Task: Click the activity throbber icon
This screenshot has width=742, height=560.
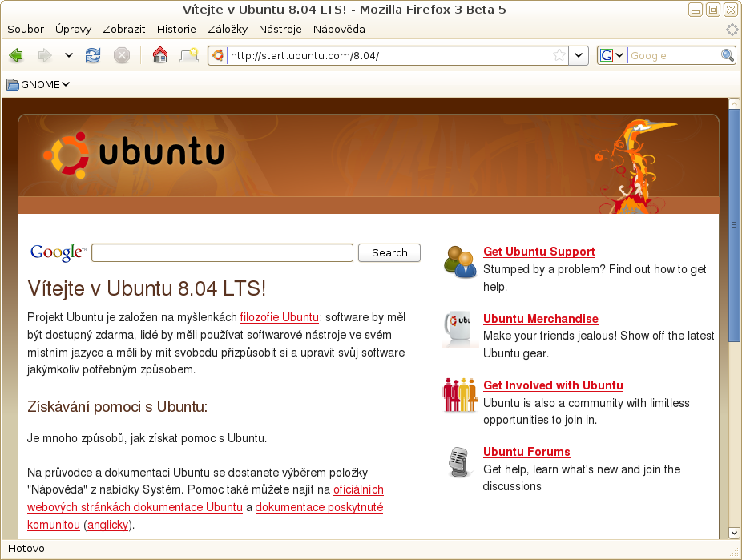Action: (x=732, y=30)
